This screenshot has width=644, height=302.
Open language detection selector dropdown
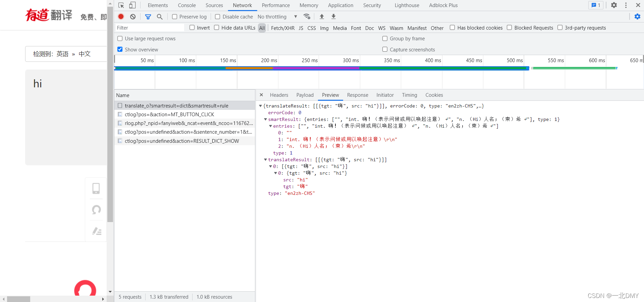tap(66, 54)
